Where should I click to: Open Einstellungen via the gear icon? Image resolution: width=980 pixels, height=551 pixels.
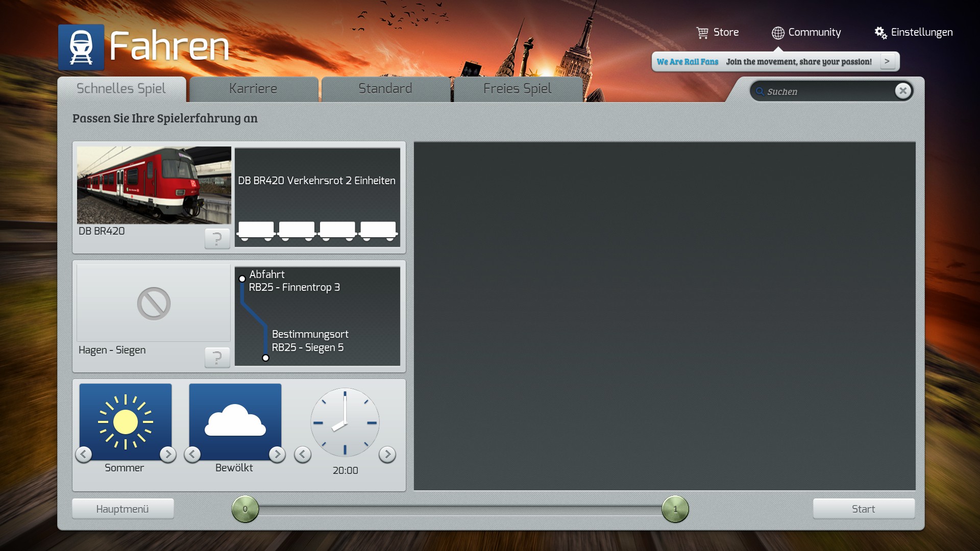pos(880,33)
